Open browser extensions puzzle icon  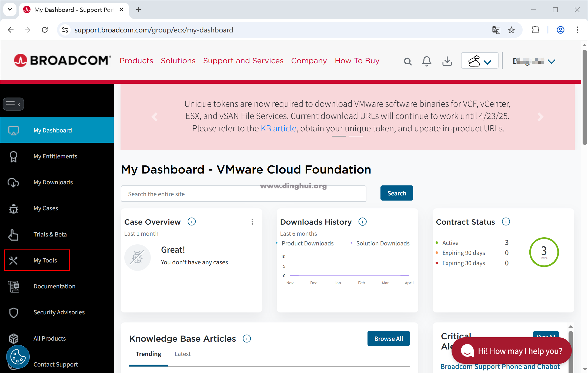pos(535,30)
